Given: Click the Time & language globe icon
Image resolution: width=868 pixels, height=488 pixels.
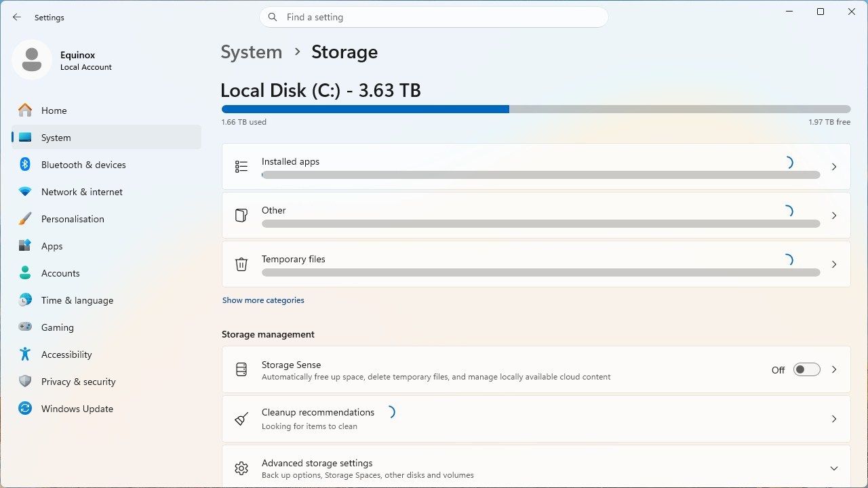Looking at the screenshot, I should coord(25,300).
